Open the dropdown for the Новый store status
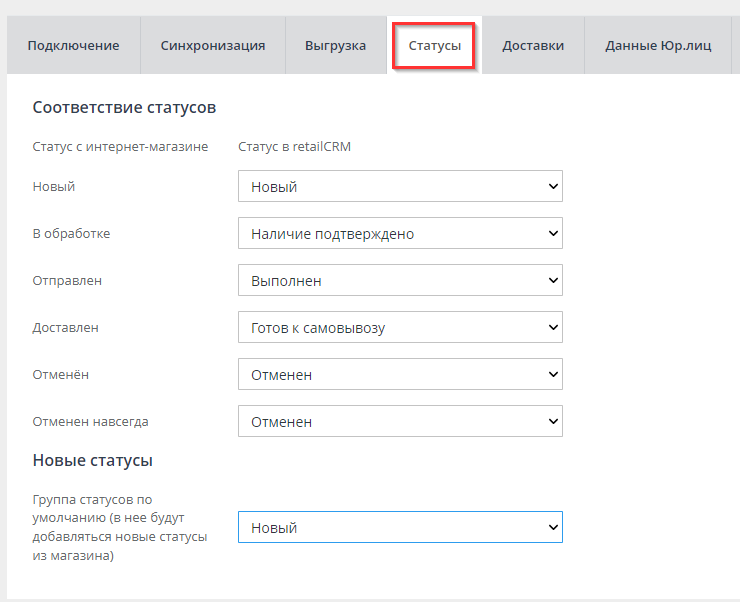The width and height of the screenshot is (740, 602). click(400, 186)
